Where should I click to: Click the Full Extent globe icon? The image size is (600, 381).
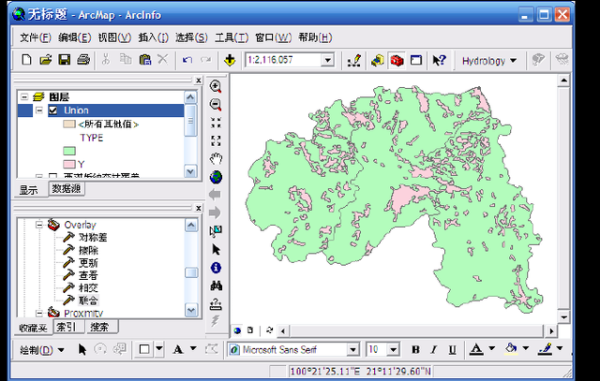pyautogui.click(x=216, y=177)
